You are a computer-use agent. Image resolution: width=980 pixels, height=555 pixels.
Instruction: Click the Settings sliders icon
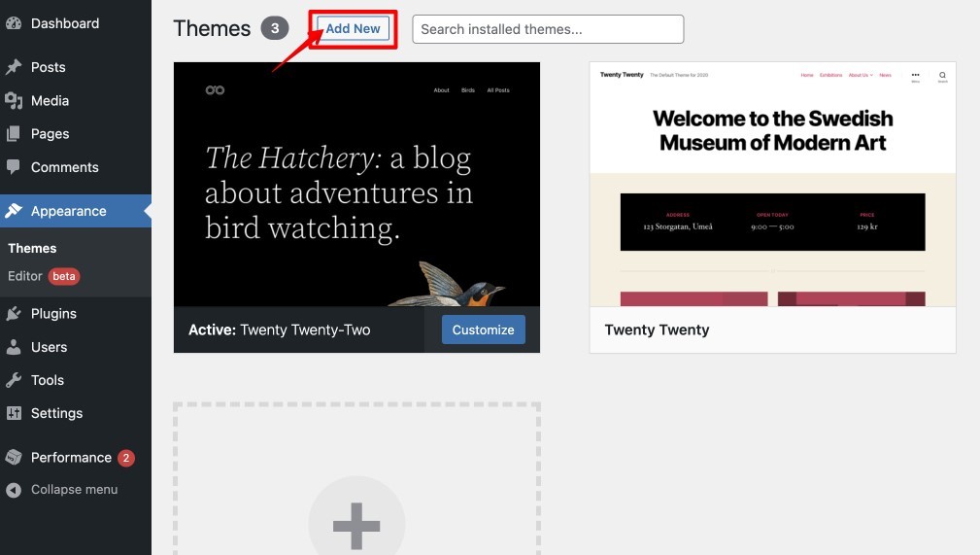click(x=14, y=413)
